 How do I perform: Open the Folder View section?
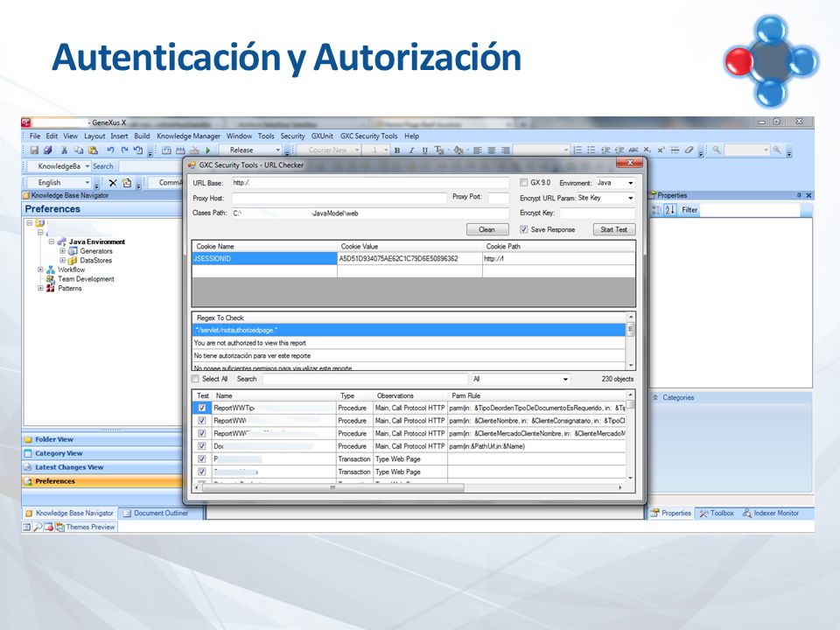(102, 439)
